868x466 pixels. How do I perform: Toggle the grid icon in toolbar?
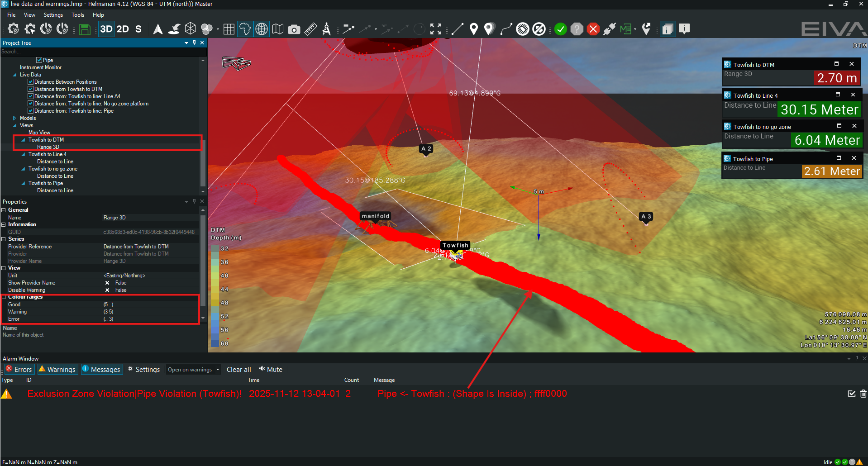(x=229, y=29)
